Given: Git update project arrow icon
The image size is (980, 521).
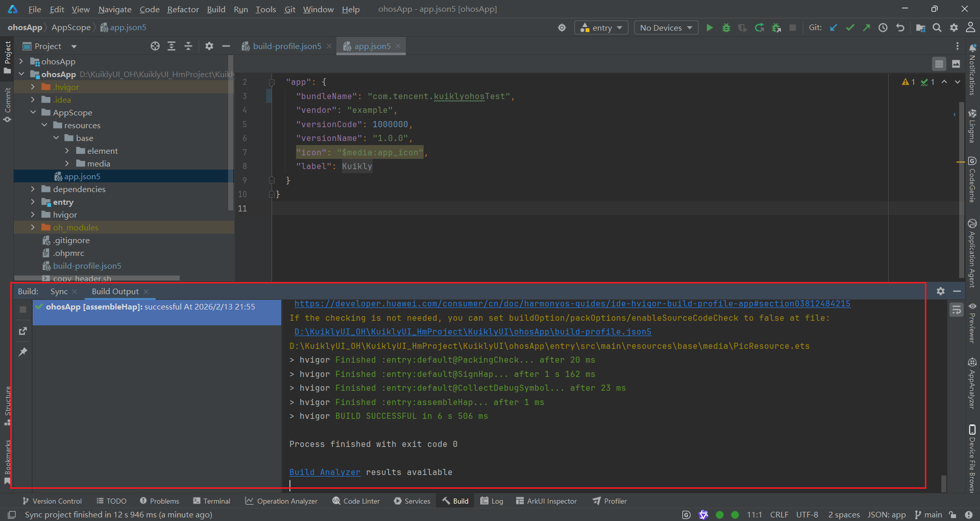Looking at the screenshot, I should click(834, 28).
